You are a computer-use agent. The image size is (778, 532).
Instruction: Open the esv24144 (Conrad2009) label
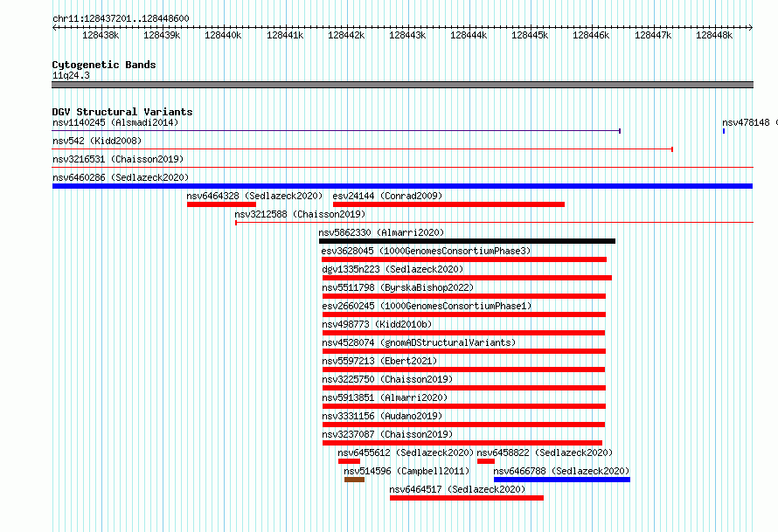pyautogui.click(x=387, y=196)
